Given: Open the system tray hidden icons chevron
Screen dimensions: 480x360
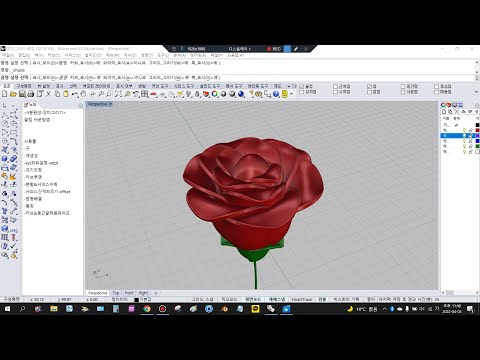Looking at the screenshot, I should click(384, 309).
